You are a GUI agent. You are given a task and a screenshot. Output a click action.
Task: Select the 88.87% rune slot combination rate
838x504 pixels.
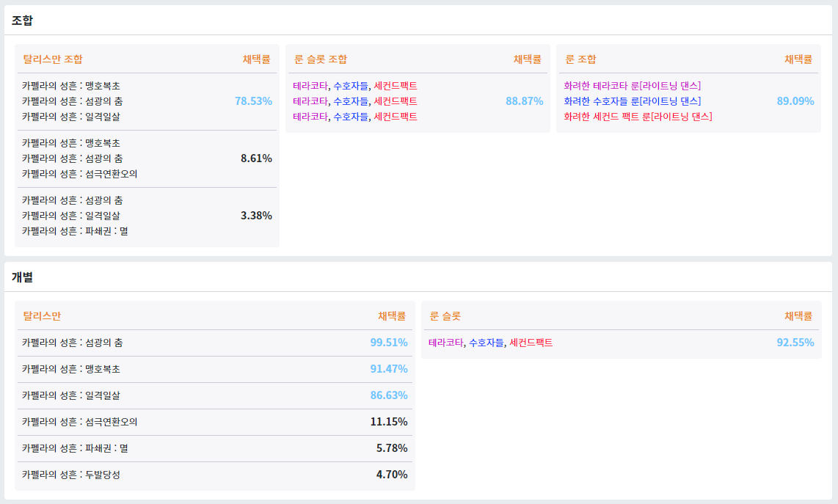point(524,101)
